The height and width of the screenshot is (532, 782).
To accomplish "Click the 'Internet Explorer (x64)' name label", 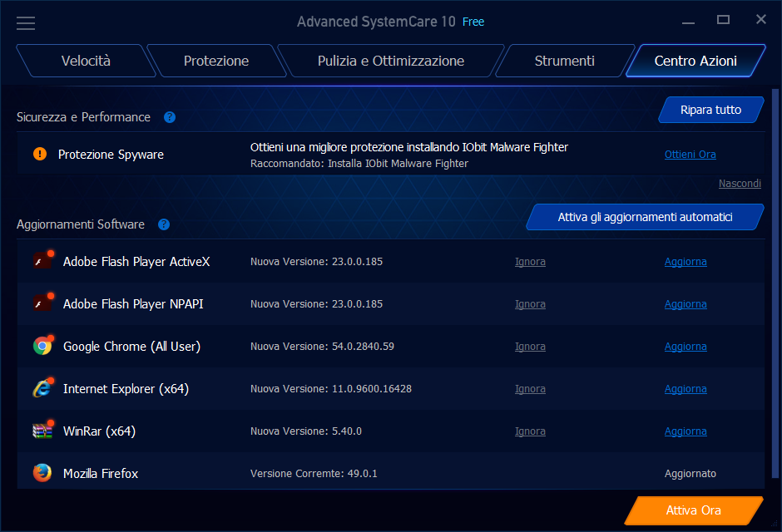I will click(126, 388).
